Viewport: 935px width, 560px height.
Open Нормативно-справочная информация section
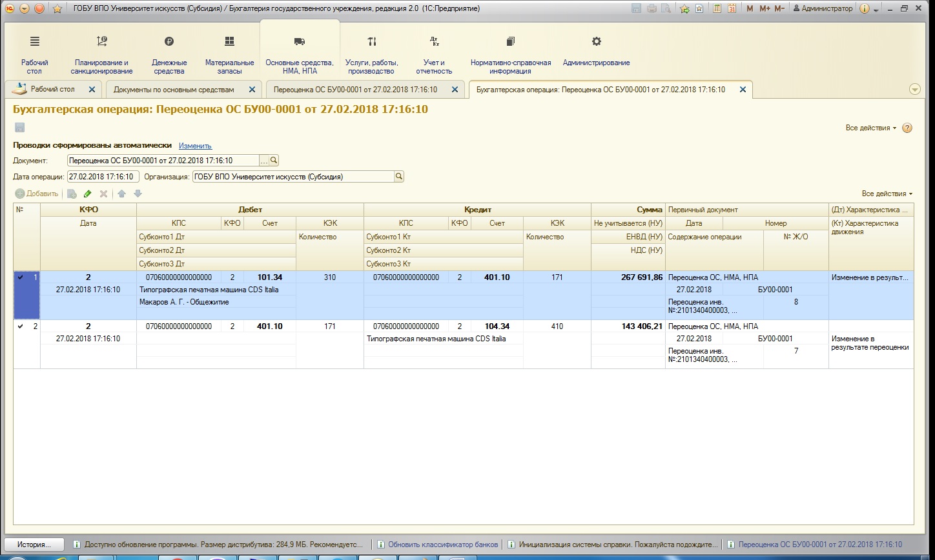511,54
